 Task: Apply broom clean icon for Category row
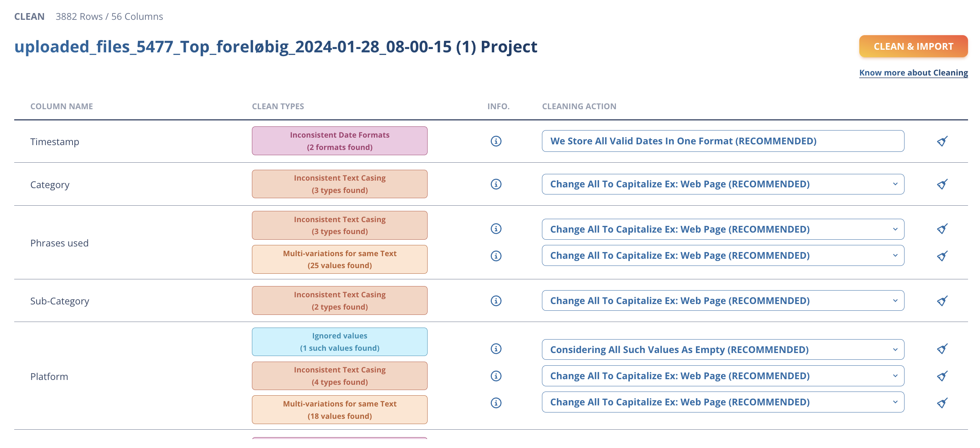click(x=942, y=184)
